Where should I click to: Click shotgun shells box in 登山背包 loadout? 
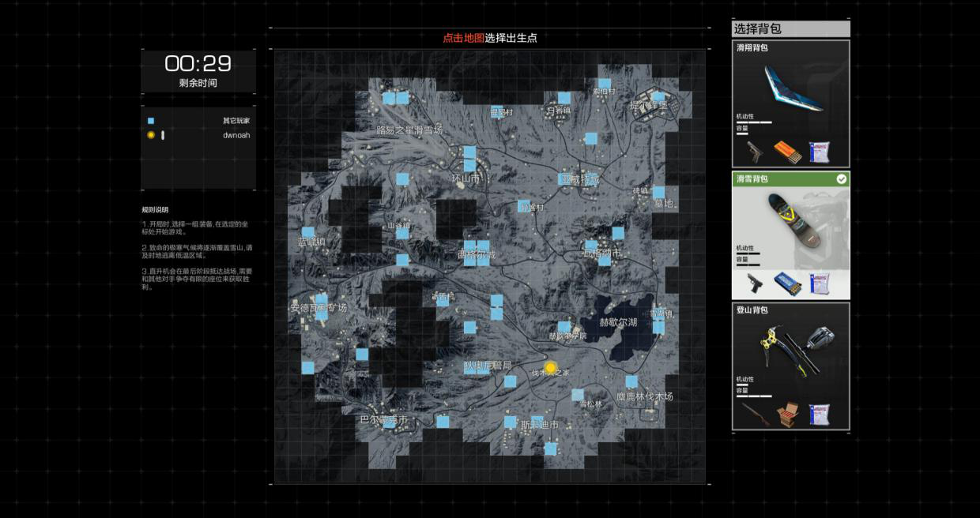(x=787, y=413)
